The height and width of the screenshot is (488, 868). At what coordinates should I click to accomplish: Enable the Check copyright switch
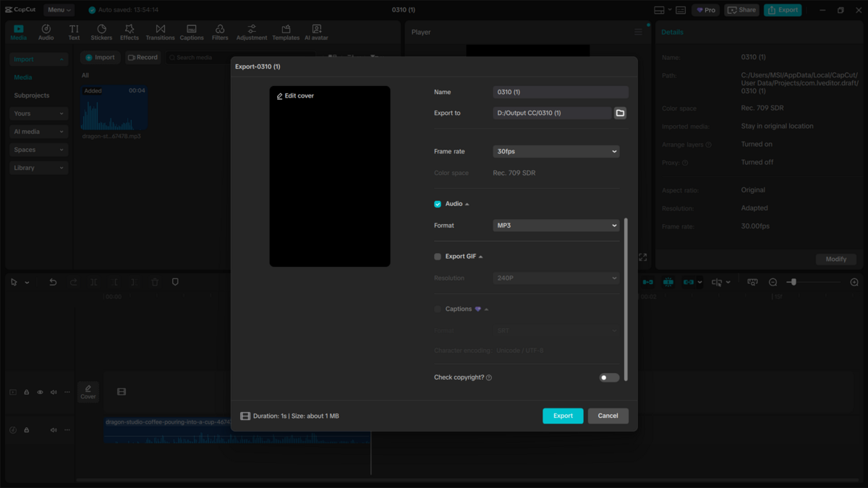click(608, 377)
